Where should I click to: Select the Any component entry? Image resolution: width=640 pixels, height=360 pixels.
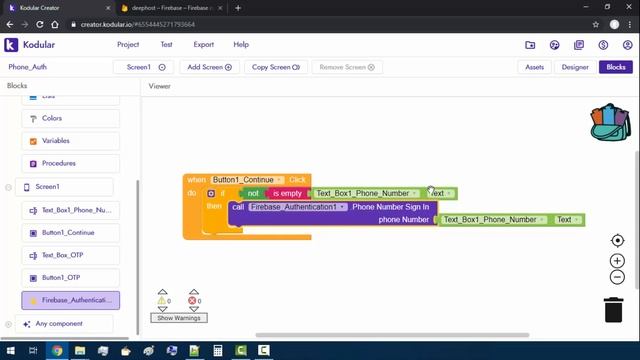(x=64, y=324)
